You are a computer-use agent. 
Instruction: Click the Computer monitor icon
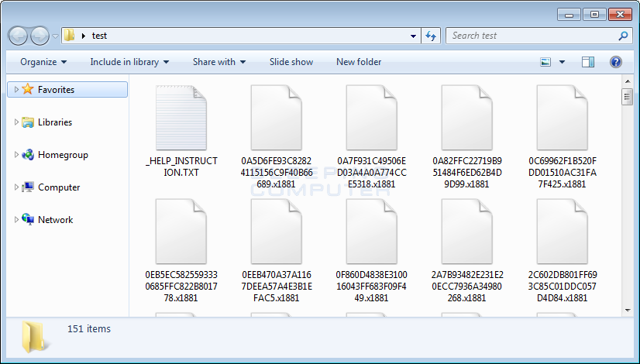coord(27,187)
